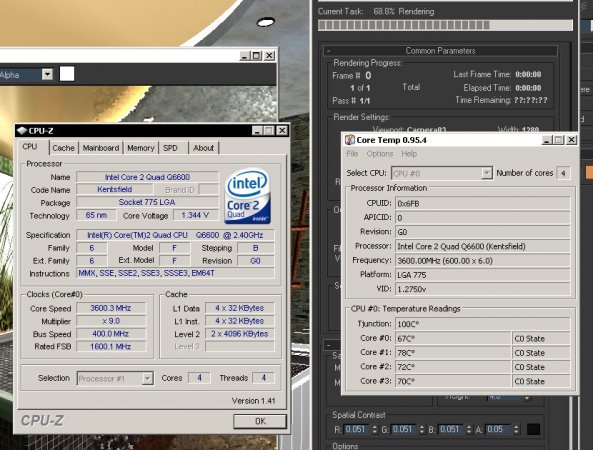
Task: Select the CPU tab in CPU-Z
Action: [30, 147]
